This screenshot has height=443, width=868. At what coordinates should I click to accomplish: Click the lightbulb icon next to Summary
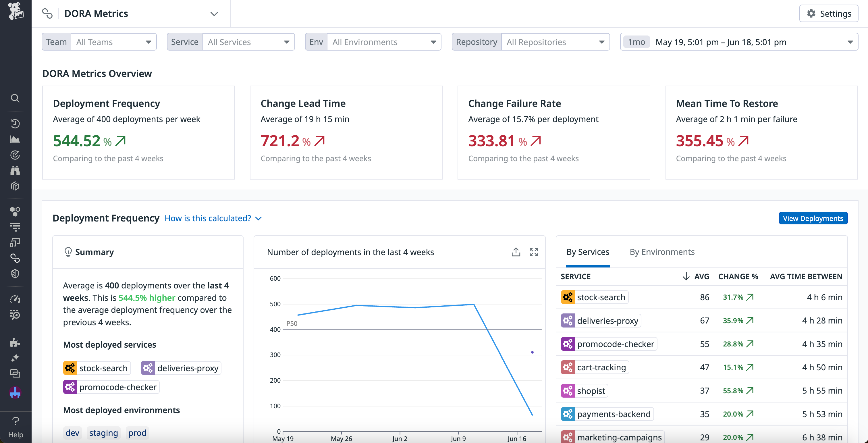[x=68, y=252]
